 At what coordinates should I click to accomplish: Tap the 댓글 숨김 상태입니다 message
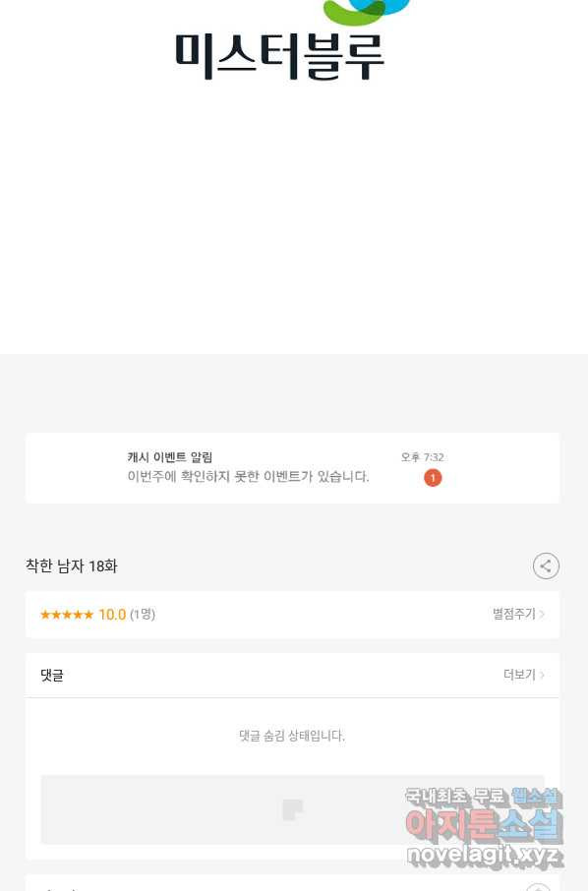coord(292,736)
